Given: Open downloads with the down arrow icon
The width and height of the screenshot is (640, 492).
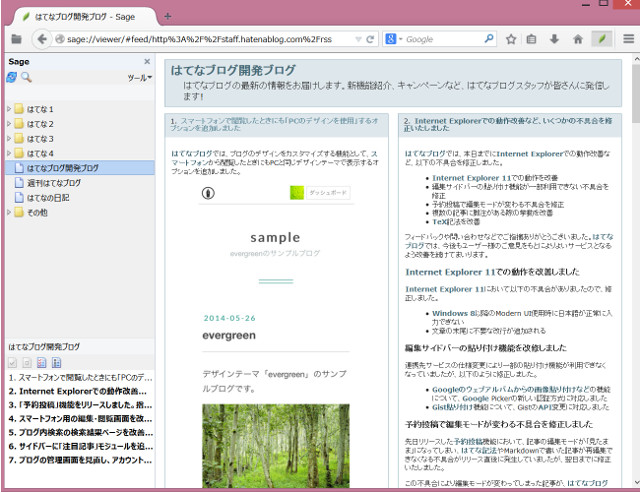Looking at the screenshot, I should pyautogui.click(x=554, y=39).
